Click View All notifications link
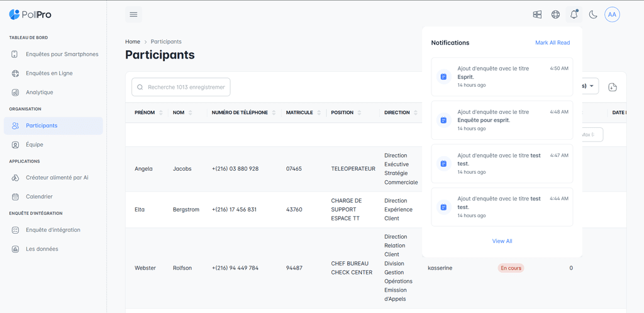 click(502, 241)
